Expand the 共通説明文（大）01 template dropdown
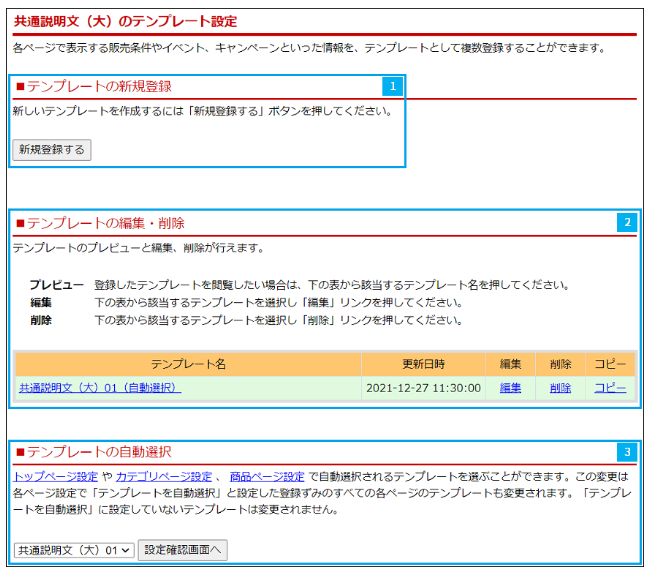The image size is (650, 576). click(x=73, y=550)
